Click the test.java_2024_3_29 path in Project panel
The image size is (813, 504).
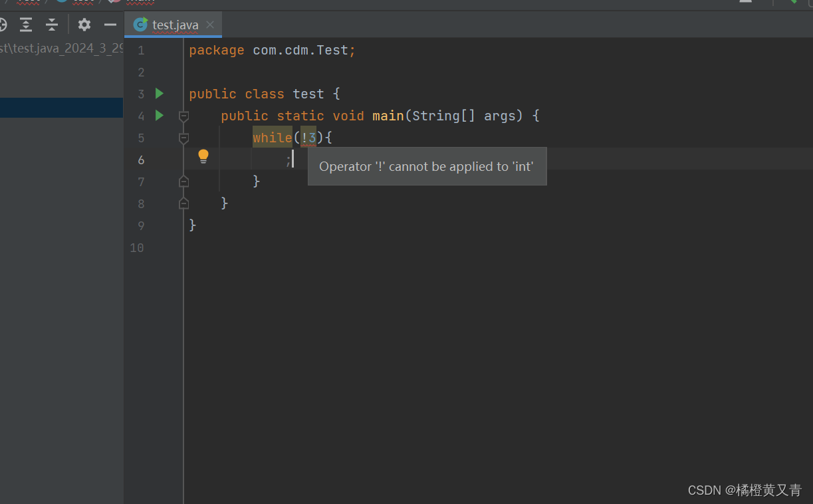coord(62,48)
